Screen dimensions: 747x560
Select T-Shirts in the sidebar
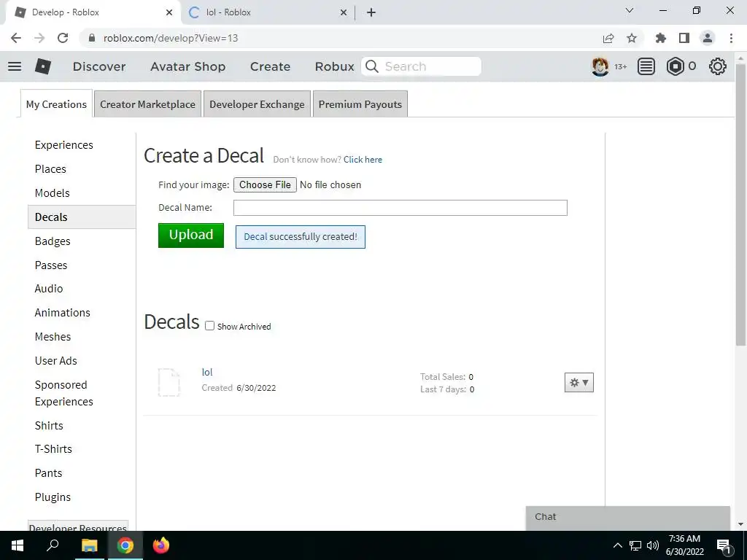[x=53, y=448]
